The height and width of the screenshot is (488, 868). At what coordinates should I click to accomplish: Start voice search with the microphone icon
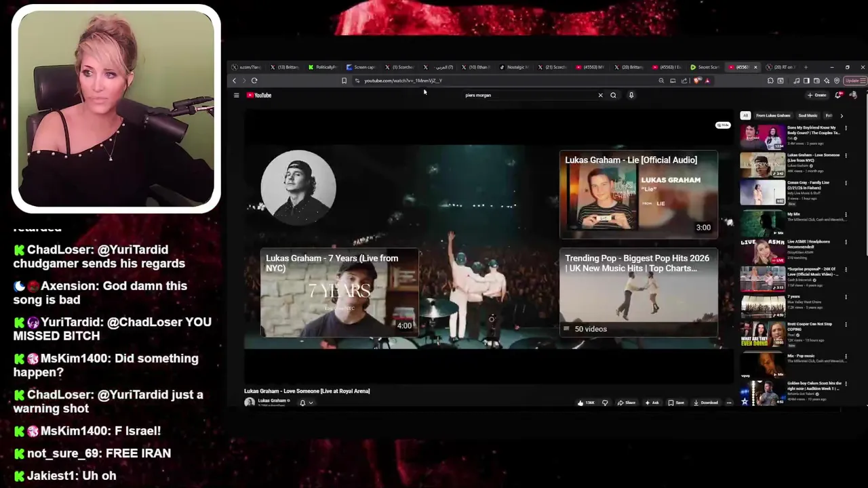click(x=631, y=96)
